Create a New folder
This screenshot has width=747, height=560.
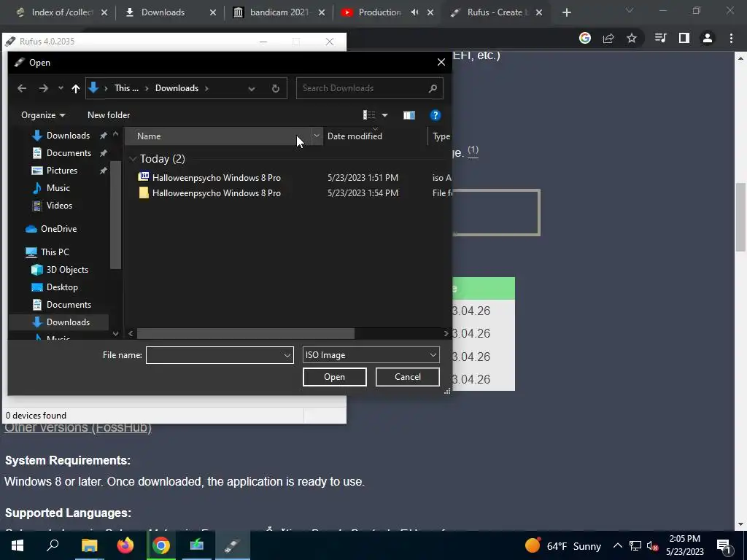point(109,115)
